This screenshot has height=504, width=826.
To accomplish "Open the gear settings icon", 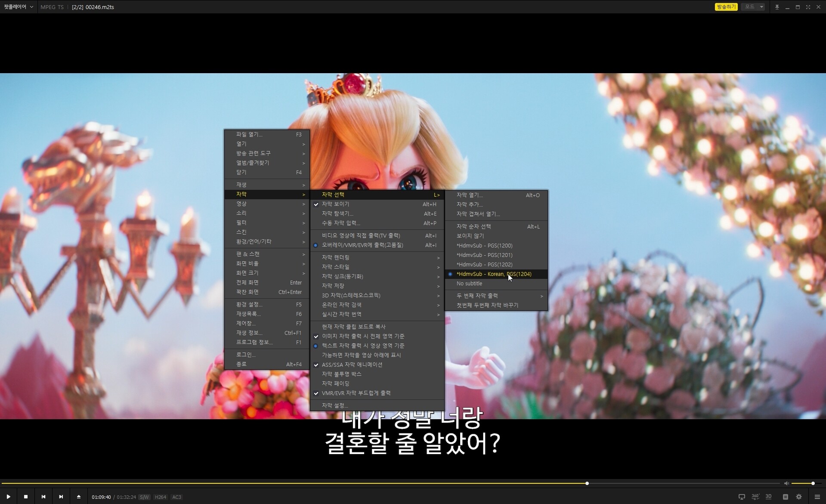I will (799, 497).
